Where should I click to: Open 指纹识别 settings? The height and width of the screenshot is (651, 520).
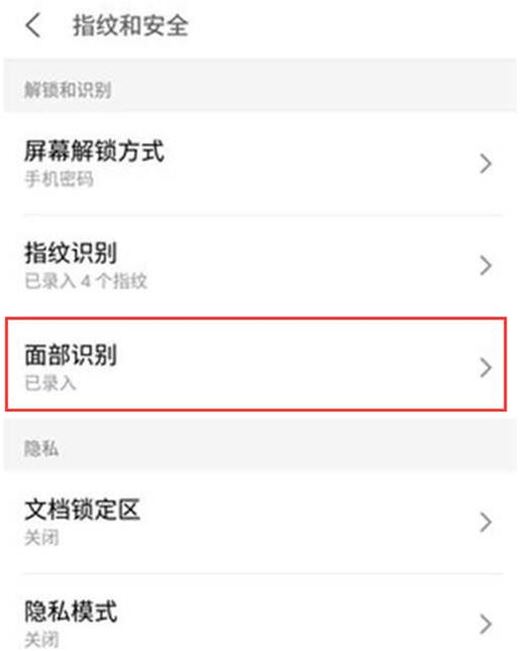click(x=260, y=265)
